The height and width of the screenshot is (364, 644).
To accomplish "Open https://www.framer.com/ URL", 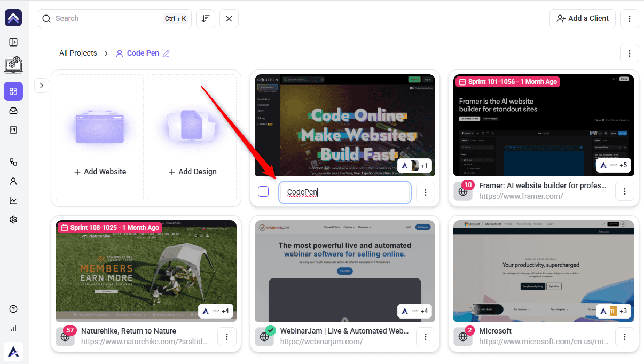I will 521,196.
